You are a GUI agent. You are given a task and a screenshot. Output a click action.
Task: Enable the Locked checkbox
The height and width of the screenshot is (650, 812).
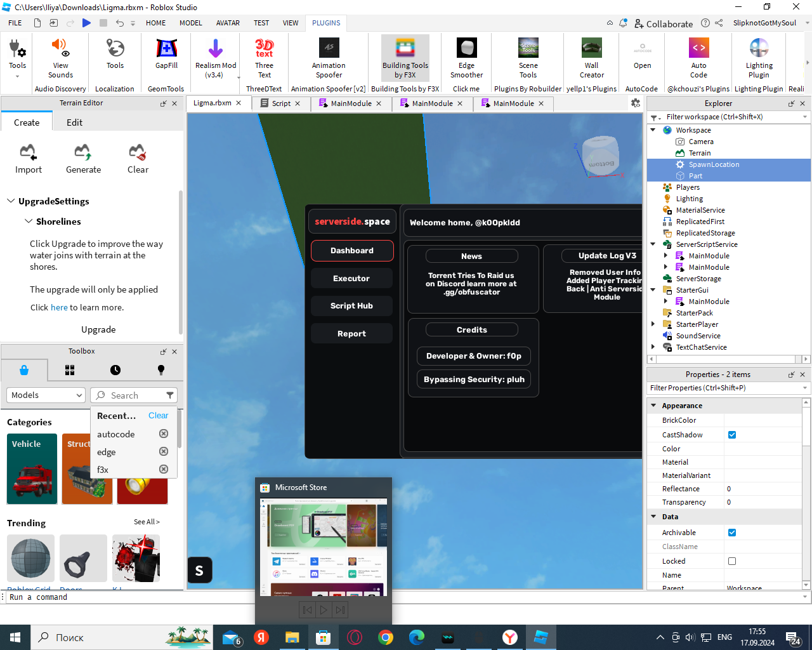click(x=732, y=561)
